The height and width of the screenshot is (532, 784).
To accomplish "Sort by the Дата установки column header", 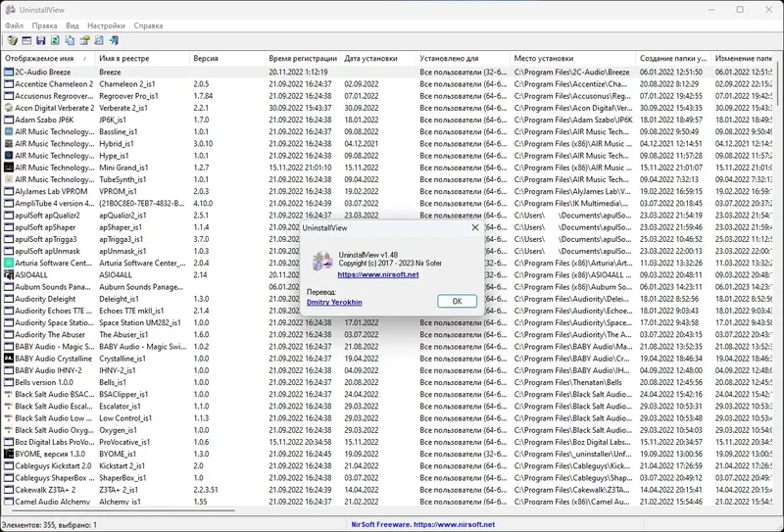I will 378,59.
